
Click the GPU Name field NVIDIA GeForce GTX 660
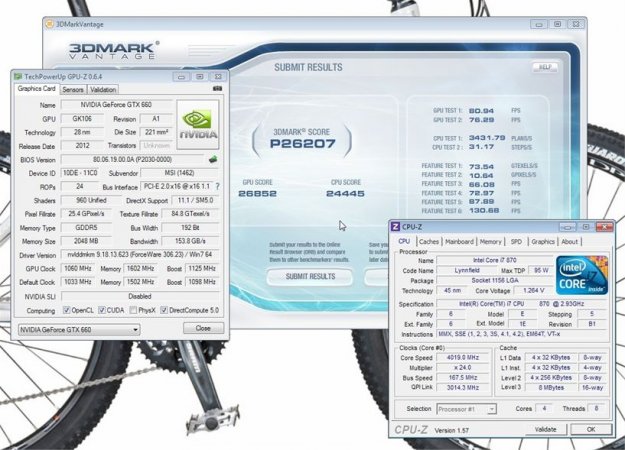116,105
